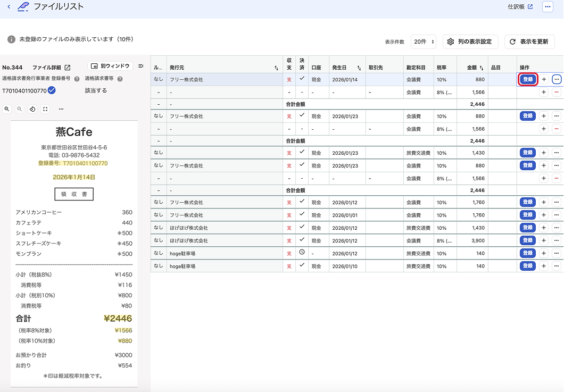564x392 pixels.
Task: Open more options in the receipt viewer toolbar
Action: (61, 109)
